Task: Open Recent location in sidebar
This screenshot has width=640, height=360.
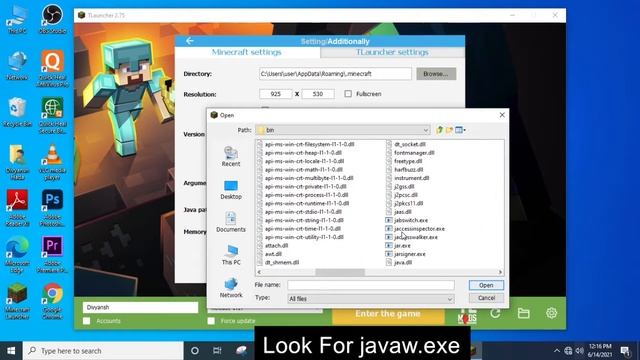Action: (x=231, y=156)
